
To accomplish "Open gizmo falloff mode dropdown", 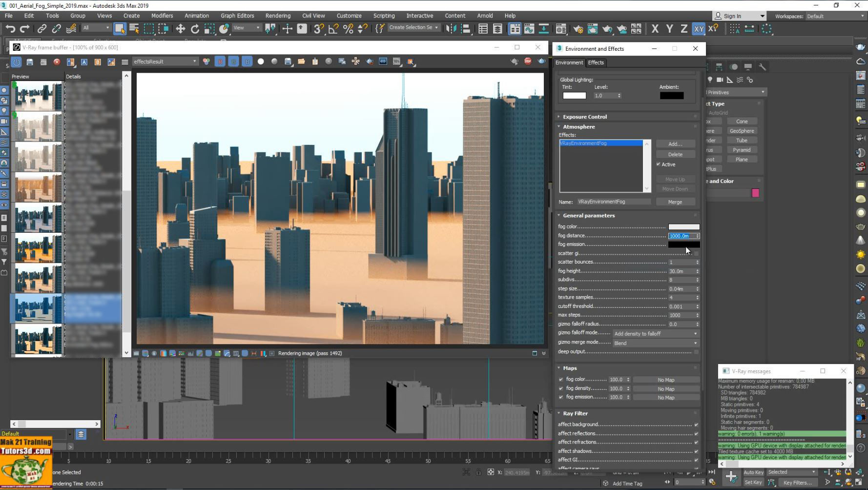I will (x=656, y=334).
